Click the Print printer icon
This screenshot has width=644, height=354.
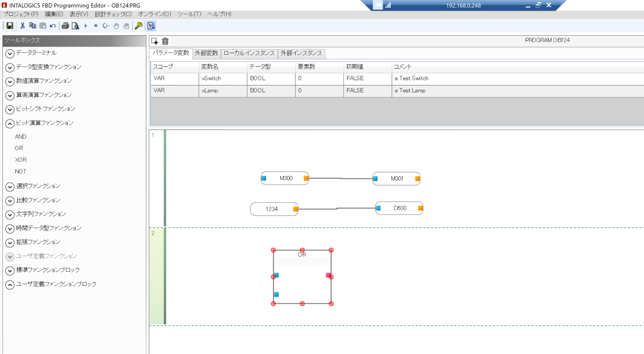[x=65, y=26]
